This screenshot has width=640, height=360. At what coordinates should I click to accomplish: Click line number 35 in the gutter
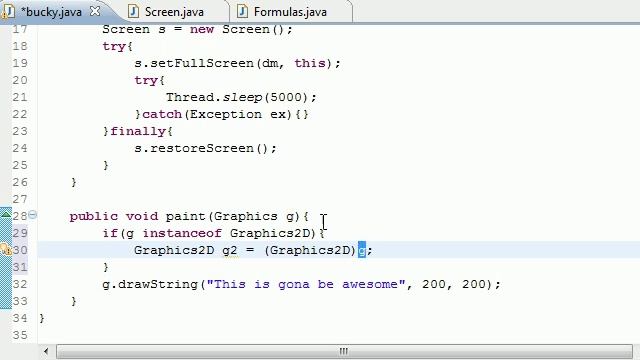[20, 335]
